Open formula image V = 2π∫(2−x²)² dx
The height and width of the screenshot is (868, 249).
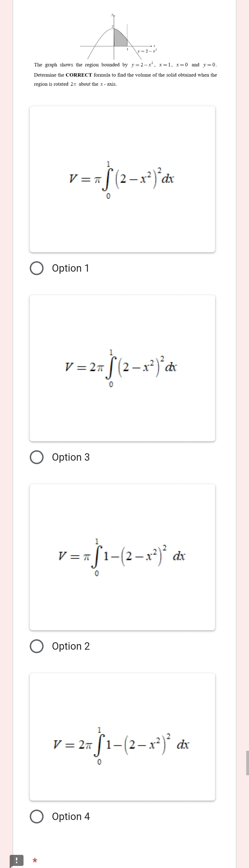(122, 368)
